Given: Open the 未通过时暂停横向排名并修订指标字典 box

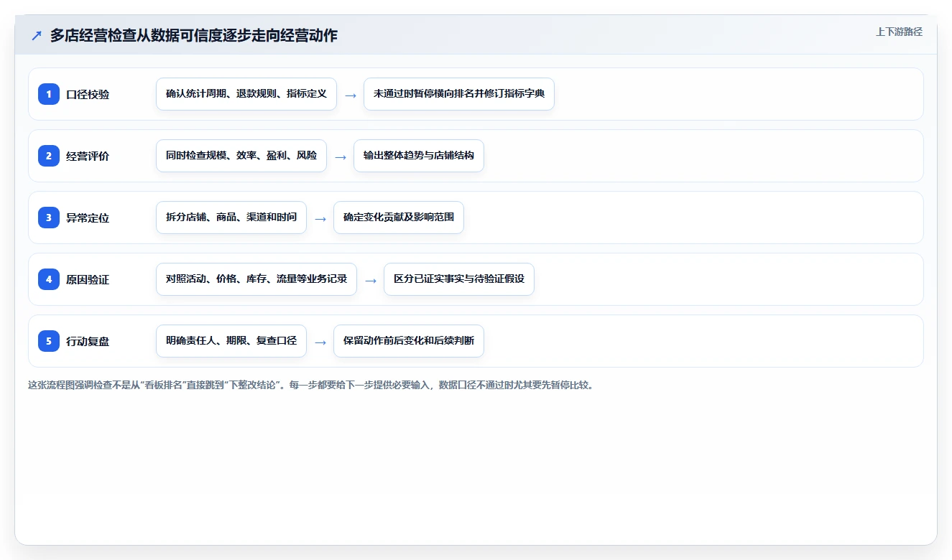Looking at the screenshot, I should pyautogui.click(x=459, y=94).
